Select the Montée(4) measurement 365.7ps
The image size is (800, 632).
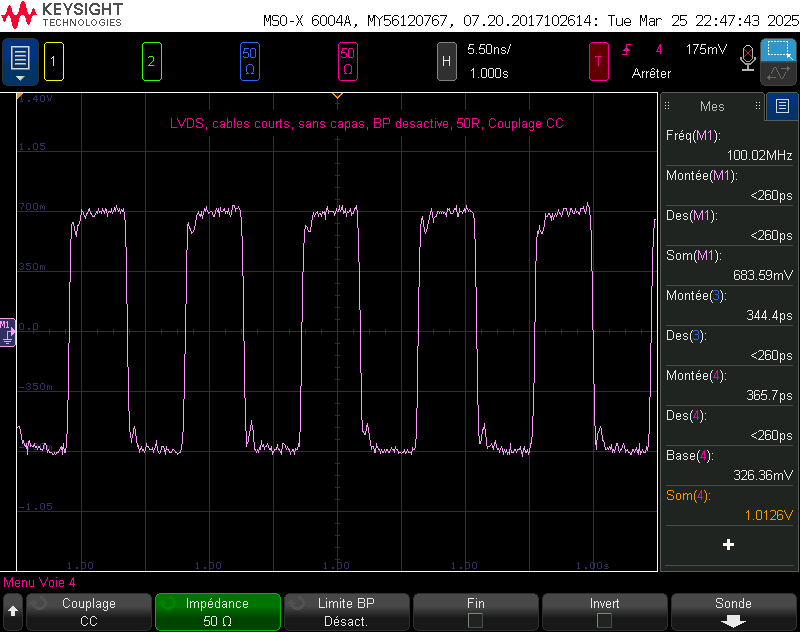click(x=729, y=386)
